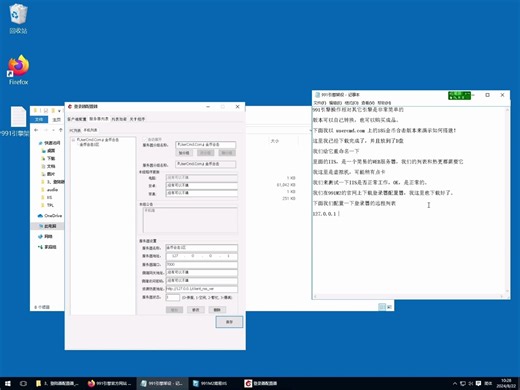Click the delete button in server settings
Image resolution: width=520 pixels, height=390 pixels.
pyautogui.click(x=217, y=310)
